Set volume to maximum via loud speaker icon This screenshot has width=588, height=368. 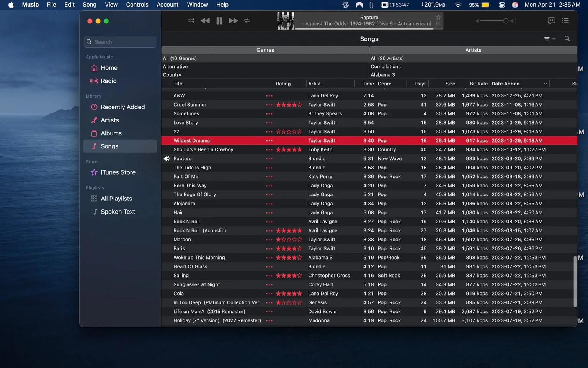coord(513,21)
